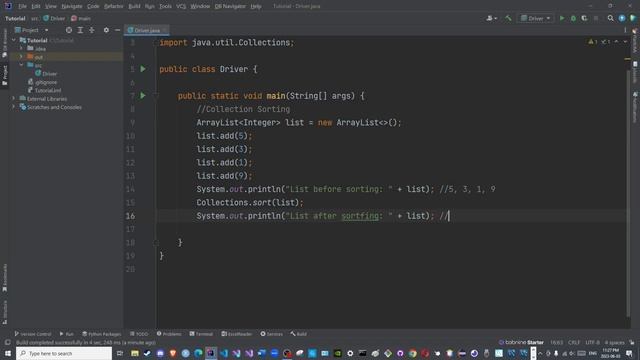Collapse the src folder

(x=21, y=65)
